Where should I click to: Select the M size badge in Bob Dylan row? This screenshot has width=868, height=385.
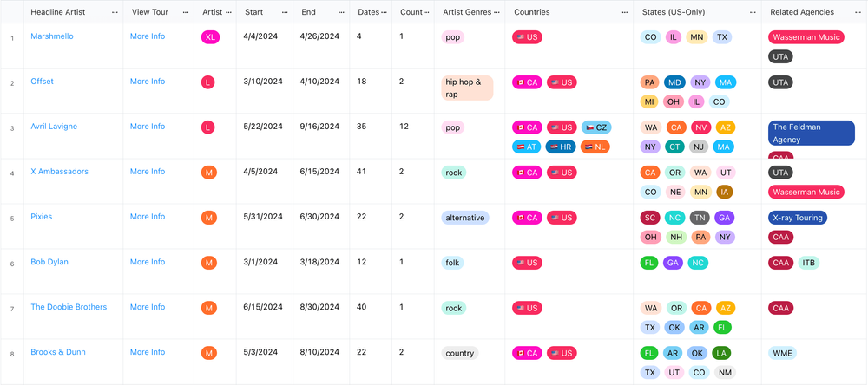pos(208,264)
